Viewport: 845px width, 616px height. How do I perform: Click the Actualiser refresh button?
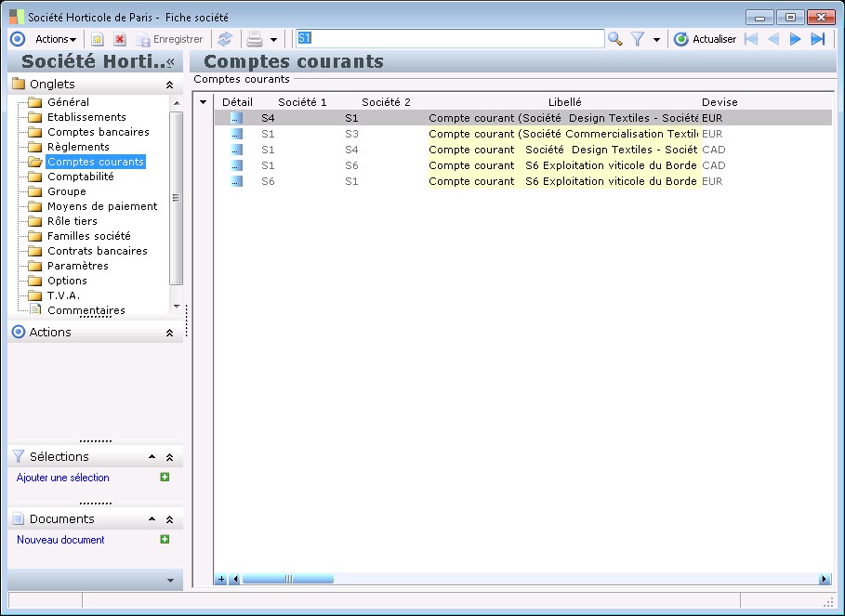(705, 39)
